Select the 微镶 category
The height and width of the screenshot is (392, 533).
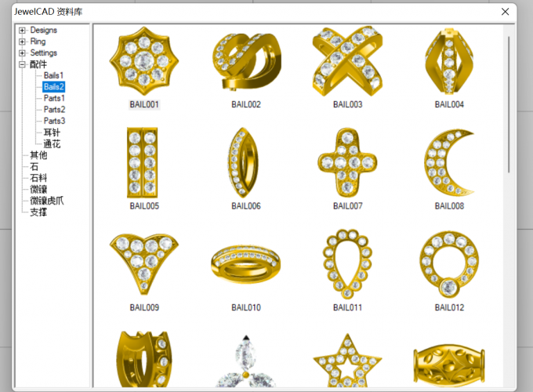38,190
